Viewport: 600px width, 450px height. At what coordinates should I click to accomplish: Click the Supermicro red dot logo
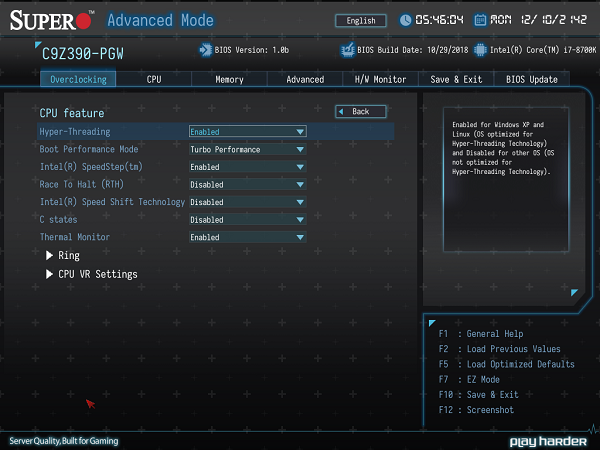(x=83, y=21)
